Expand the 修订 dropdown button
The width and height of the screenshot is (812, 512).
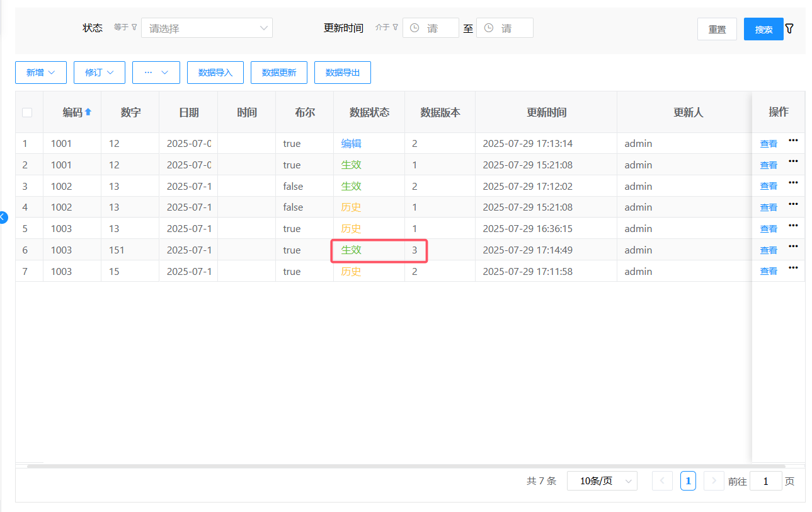100,73
